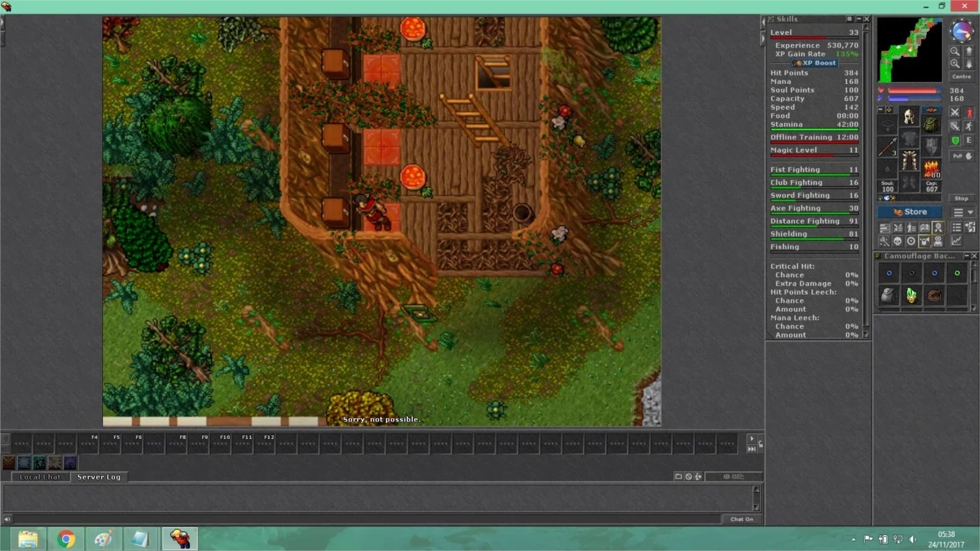Select the green crystal item in backpack

(x=911, y=295)
